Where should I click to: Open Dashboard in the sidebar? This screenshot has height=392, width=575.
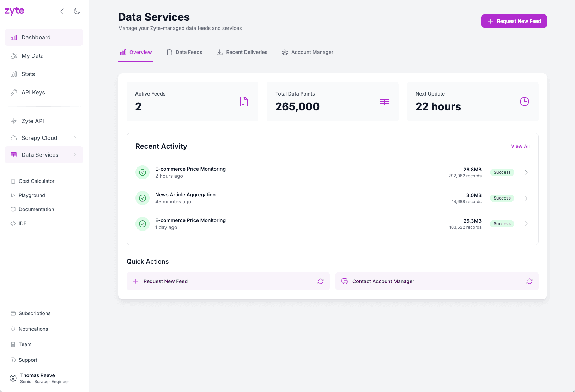coord(44,37)
